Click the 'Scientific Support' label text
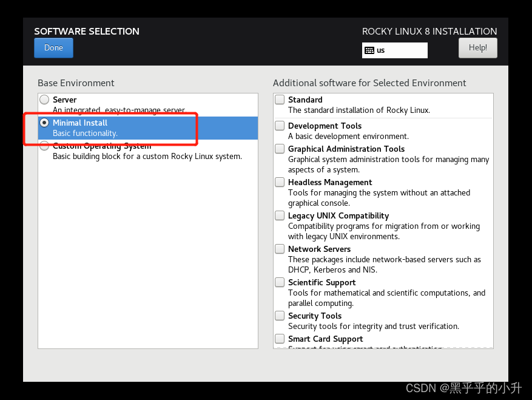 322,282
